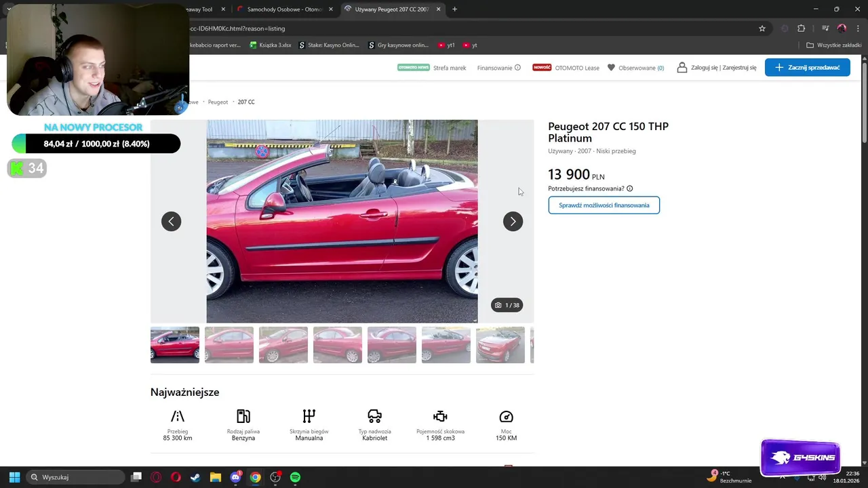This screenshot has height=488, width=868.
Task: Show the next car photo with right arrow
Action: tap(513, 222)
